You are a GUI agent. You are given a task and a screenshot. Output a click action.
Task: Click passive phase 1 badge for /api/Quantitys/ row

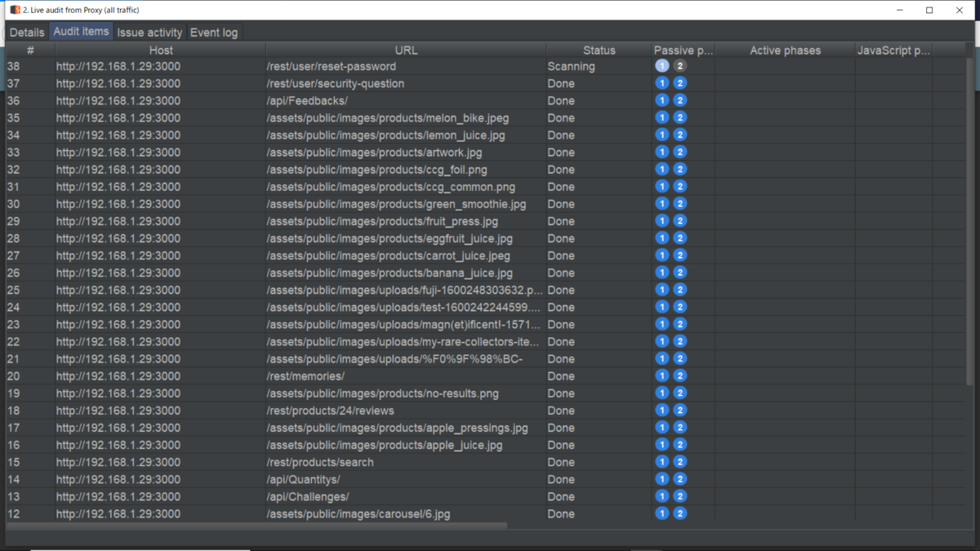(661, 479)
